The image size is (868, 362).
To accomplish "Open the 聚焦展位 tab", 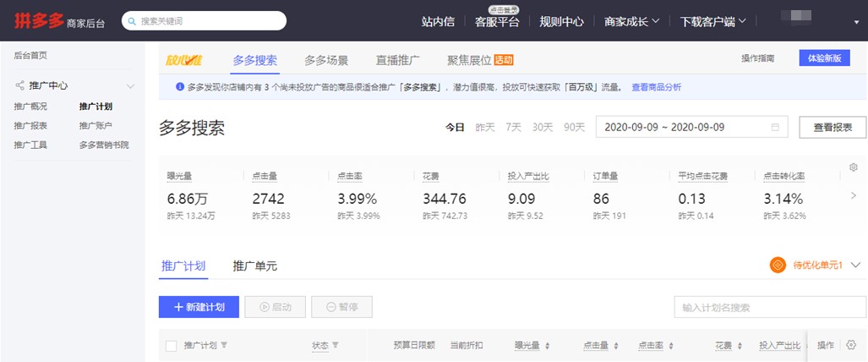I will pos(469,60).
